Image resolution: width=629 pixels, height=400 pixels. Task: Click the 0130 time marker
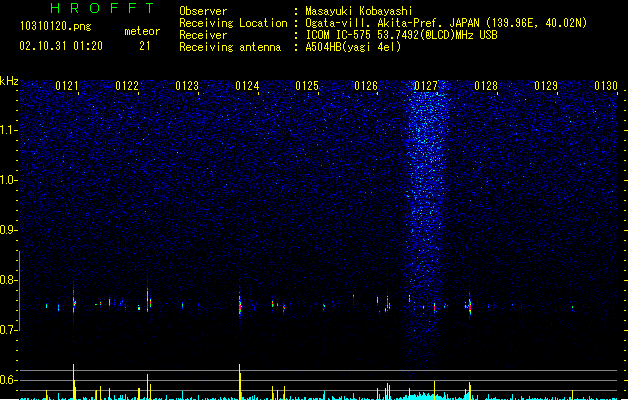point(606,86)
